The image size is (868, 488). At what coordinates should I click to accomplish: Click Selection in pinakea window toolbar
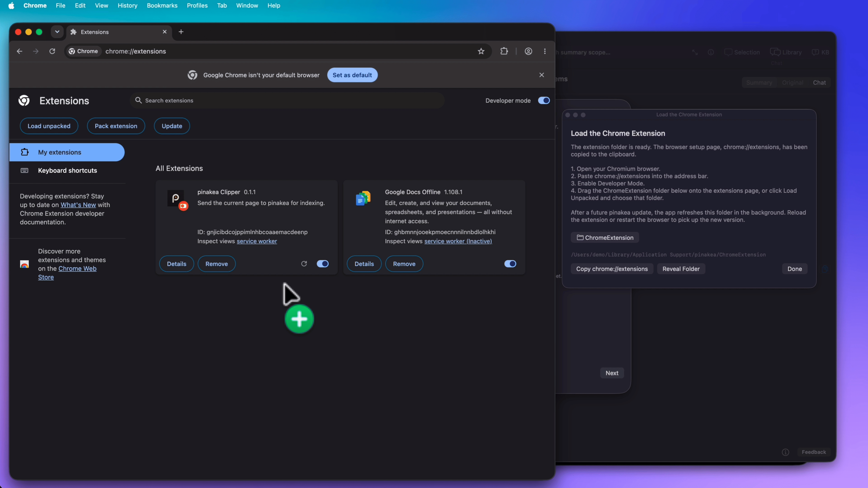[x=742, y=52]
